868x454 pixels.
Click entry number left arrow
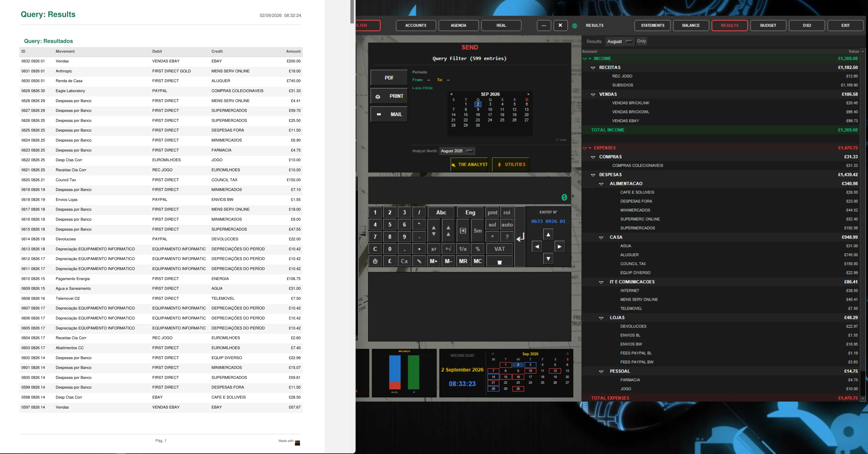point(537,247)
